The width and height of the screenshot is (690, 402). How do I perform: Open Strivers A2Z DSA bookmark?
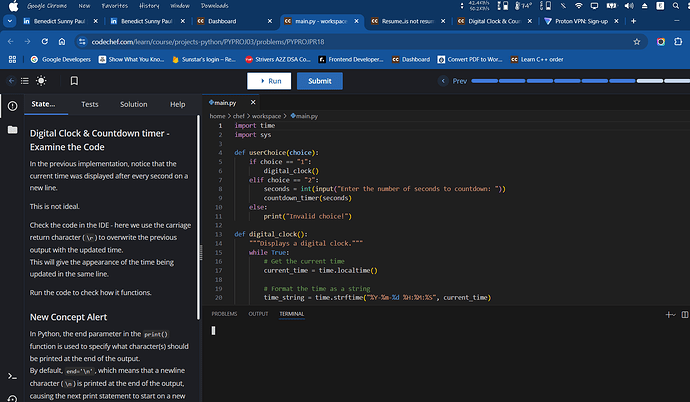(278, 59)
